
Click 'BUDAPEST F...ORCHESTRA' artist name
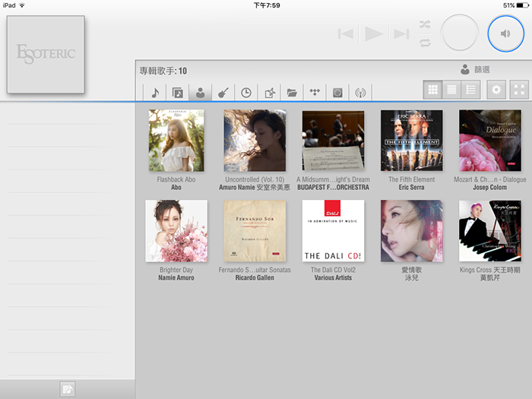(x=333, y=187)
